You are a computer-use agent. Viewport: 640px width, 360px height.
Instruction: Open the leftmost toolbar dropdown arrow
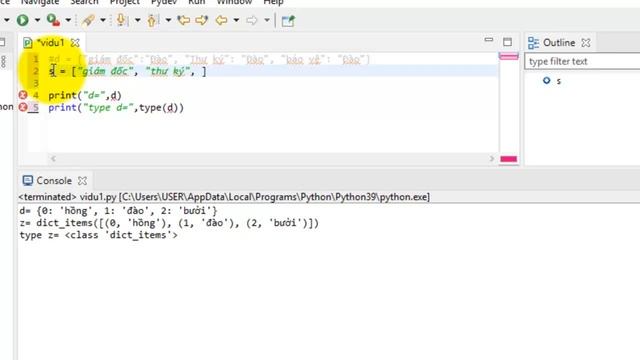point(7,20)
